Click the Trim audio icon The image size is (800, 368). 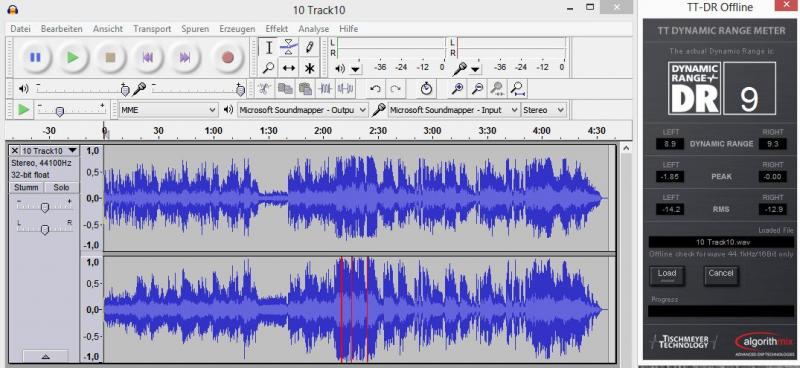tap(325, 89)
